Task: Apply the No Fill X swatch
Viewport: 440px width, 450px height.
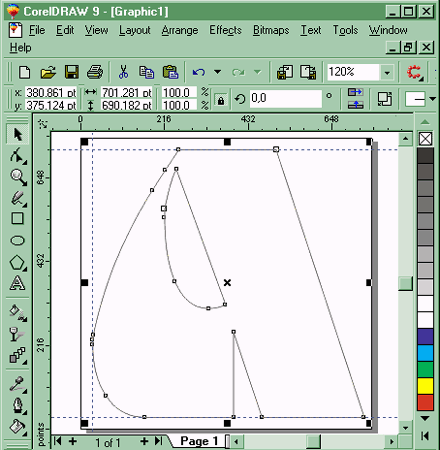Action: pyautogui.click(x=425, y=139)
